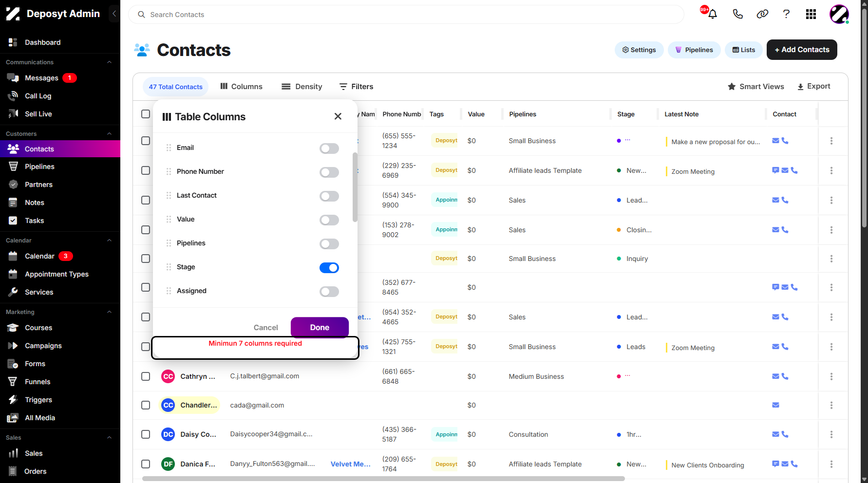Open the phone dialer icon in header
This screenshot has width=868, height=483.
tap(738, 14)
